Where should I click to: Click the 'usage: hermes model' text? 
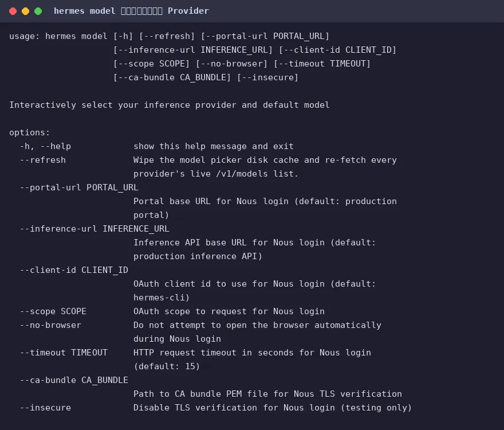point(58,36)
